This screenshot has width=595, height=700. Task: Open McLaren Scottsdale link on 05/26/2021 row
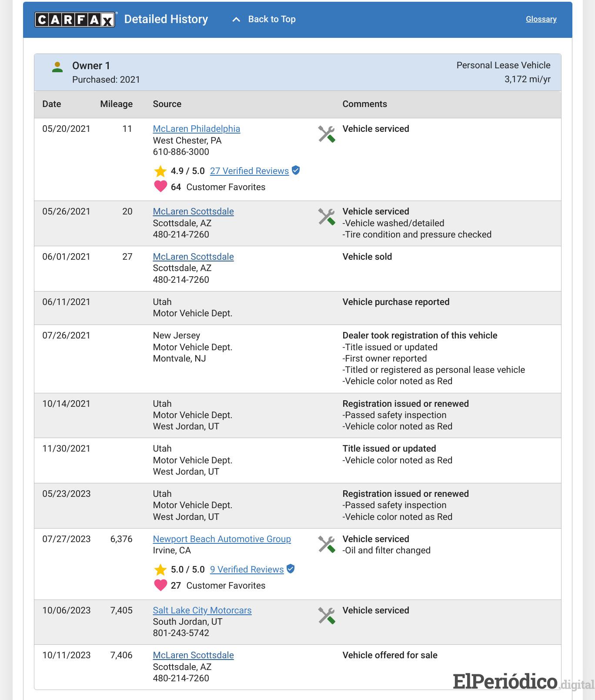(193, 211)
